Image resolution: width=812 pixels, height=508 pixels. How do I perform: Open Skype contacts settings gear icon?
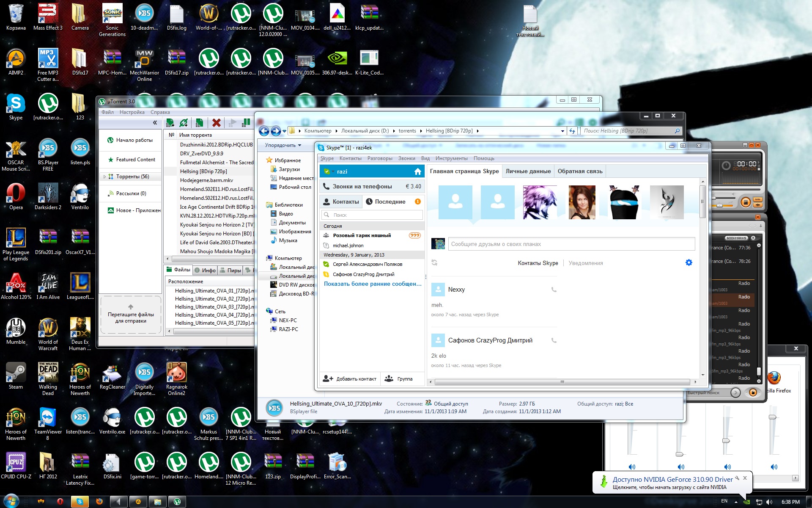[x=689, y=262]
